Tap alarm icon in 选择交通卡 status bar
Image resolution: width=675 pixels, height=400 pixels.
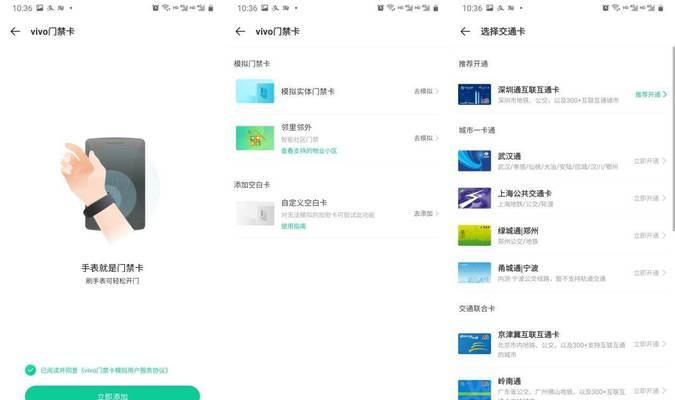605,8
